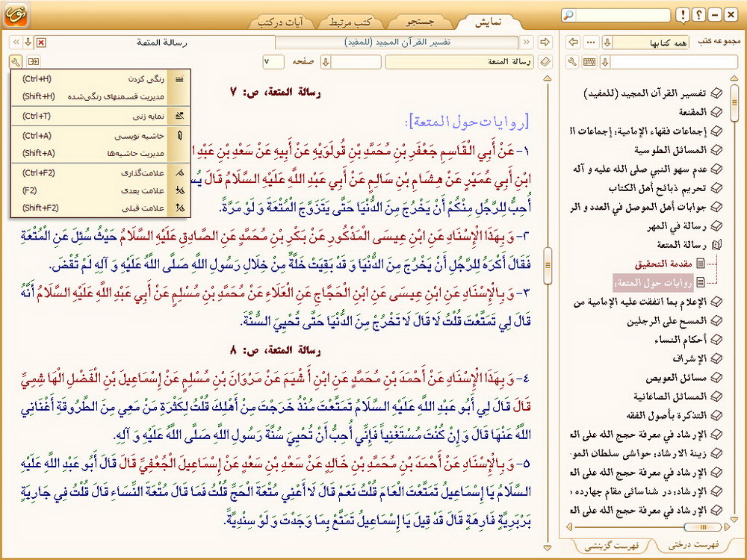Click the رسالة المتعة book name field
The width and height of the screenshot is (747, 560).
point(460,62)
